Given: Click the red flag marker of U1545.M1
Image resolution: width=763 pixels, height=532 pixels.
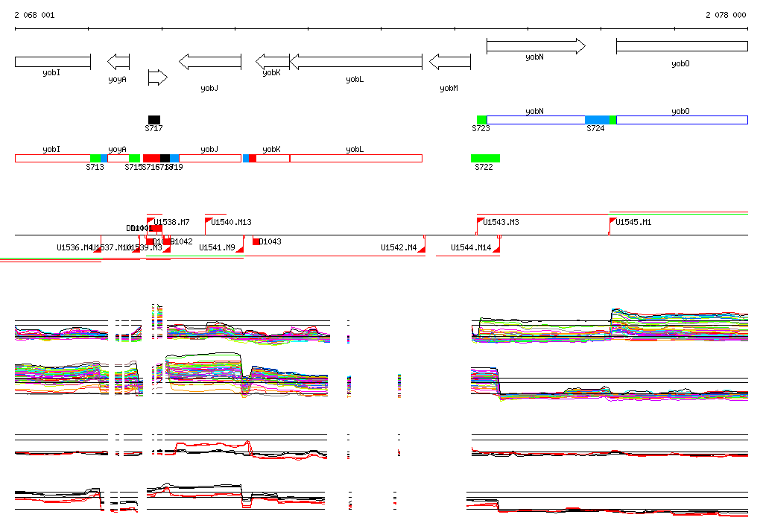Looking at the screenshot, I should [x=612, y=221].
